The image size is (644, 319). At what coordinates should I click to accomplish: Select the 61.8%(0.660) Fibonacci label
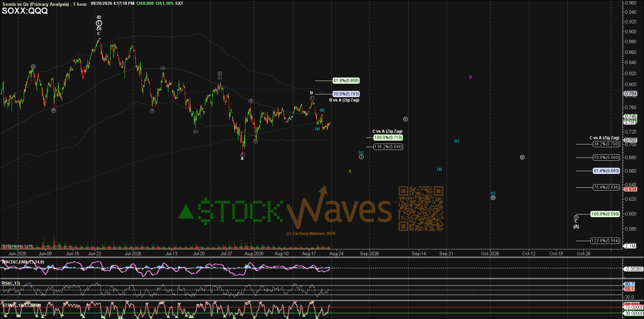pyautogui.click(x=607, y=171)
